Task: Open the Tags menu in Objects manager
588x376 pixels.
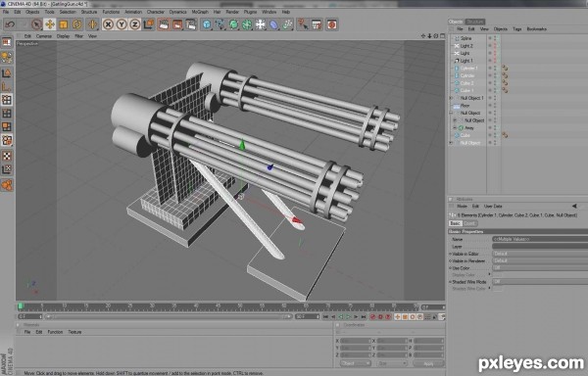Action: (517, 28)
